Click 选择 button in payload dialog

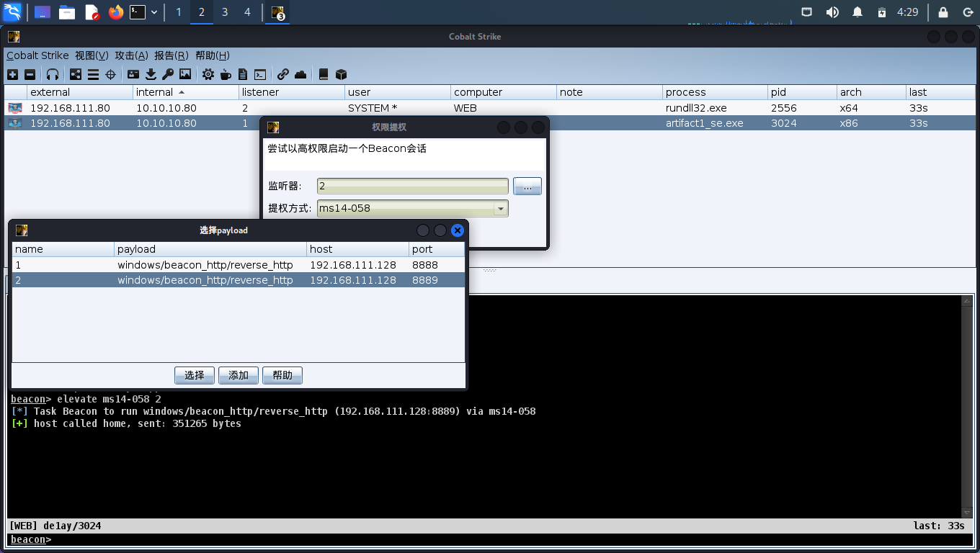(195, 375)
